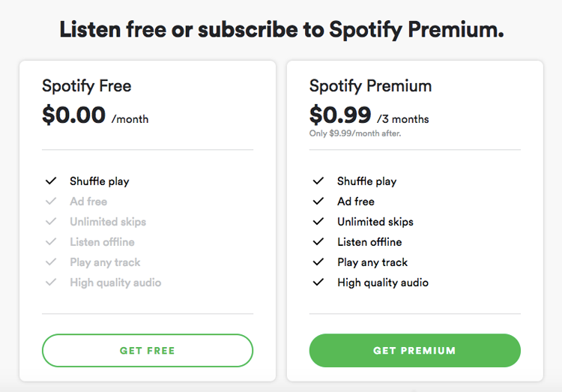Click High quality audio checkmark in Premium
The image size is (562, 392).
(x=318, y=283)
